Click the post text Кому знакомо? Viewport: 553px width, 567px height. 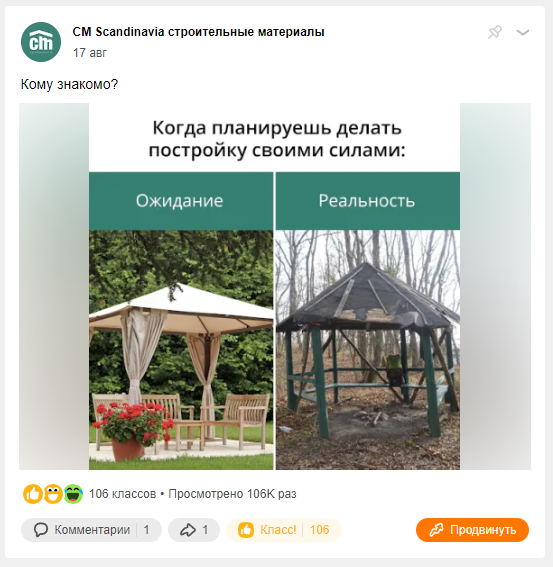point(69,84)
